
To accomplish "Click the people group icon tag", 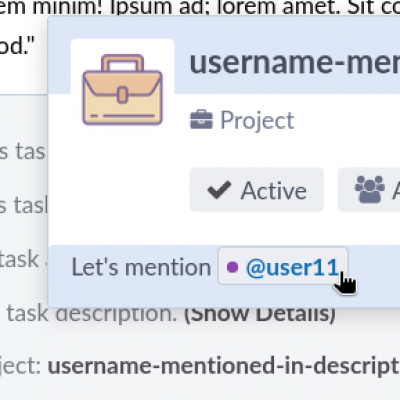I will pyautogui.click(x=369, y=190).
